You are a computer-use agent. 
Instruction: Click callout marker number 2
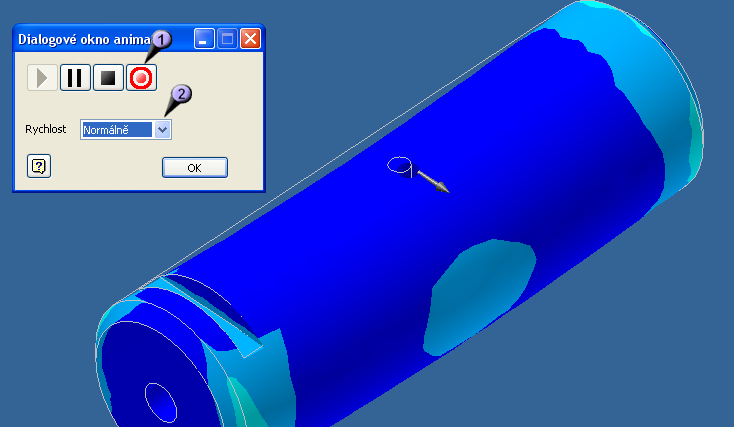[180, 94]
